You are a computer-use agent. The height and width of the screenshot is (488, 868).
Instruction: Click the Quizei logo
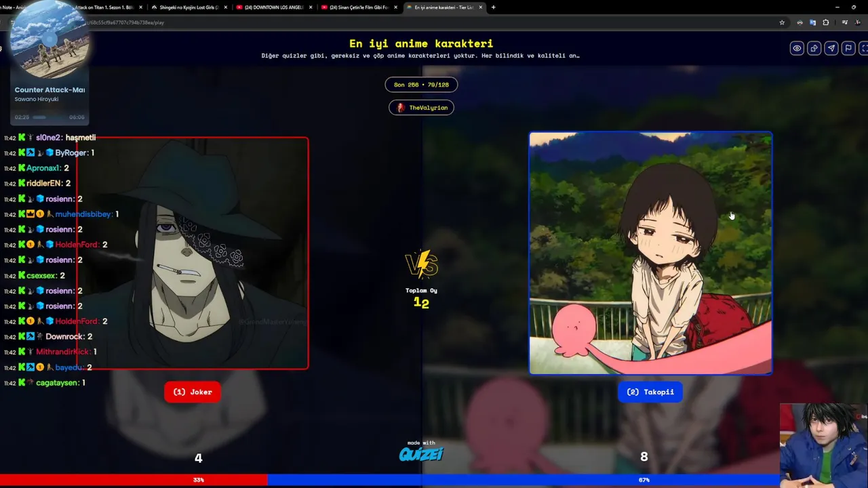(421, 454)
